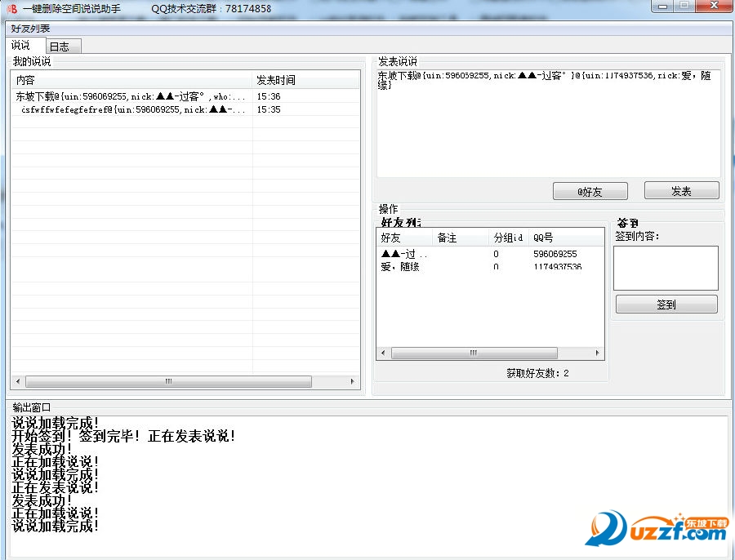Image resolution: width=735 pixels, height=560 pixels.
Task: Click right arrow of 我的说说 scrollbar
Action: click(353, 381)
